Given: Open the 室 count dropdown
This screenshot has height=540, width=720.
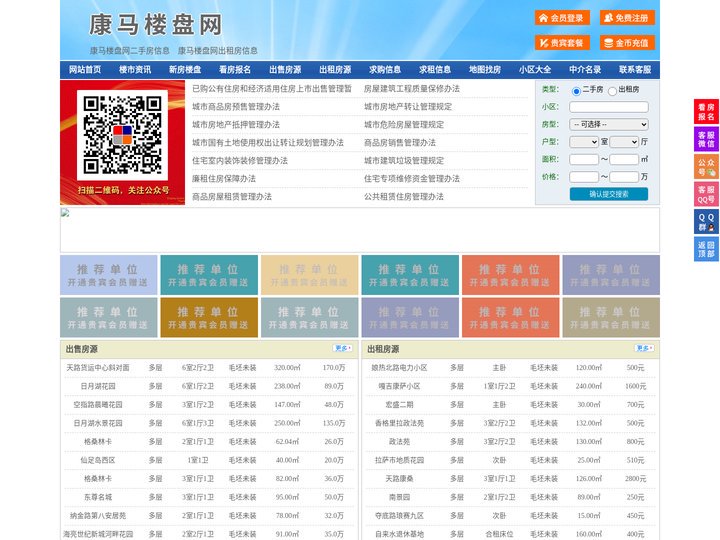Looking at the screenshot, I should [x=584, y=142].
